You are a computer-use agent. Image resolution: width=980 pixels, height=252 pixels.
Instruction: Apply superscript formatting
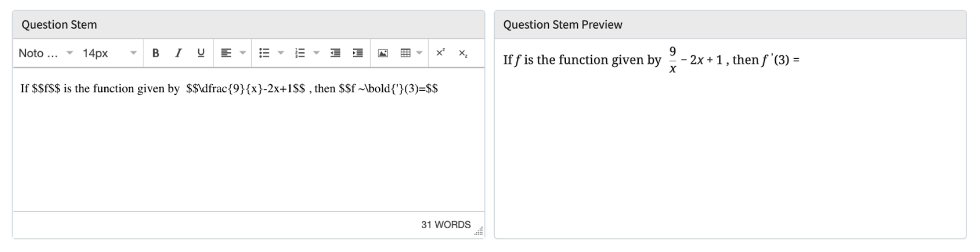440,53
